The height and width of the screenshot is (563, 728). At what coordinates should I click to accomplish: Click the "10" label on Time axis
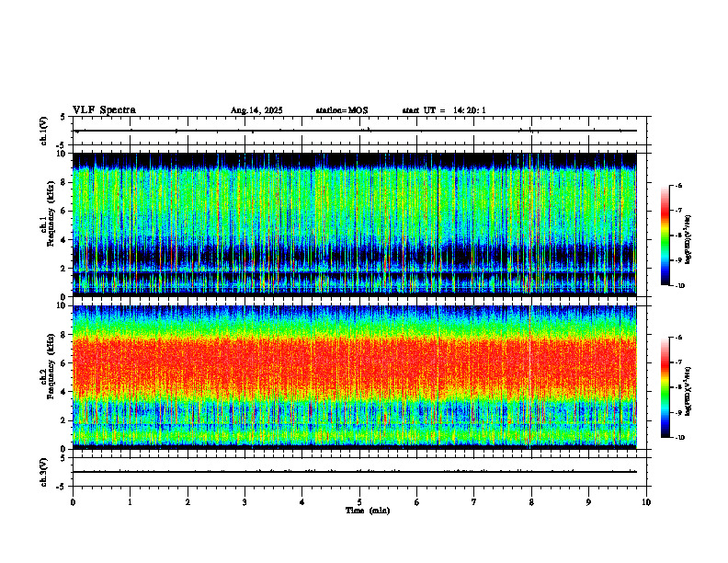tap(646, 502)
